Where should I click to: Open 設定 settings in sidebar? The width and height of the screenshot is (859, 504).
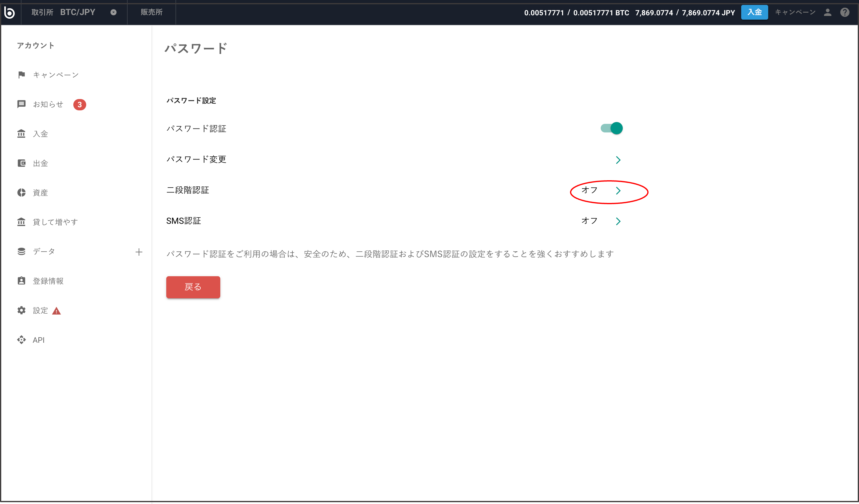coord(40,311)
